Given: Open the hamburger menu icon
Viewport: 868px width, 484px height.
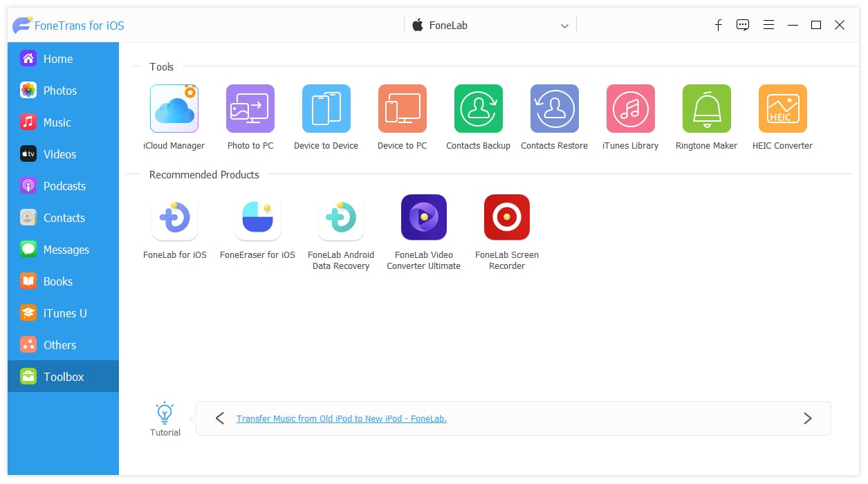Looking at the screenshot, I should [768, 25].
